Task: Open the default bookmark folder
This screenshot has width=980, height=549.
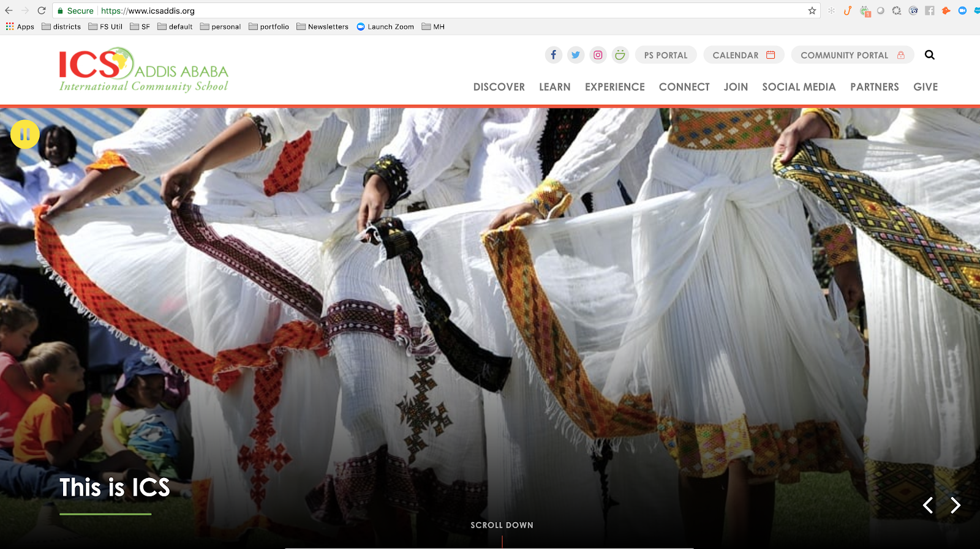Action: pyautogui.click(x=175, y=26)
